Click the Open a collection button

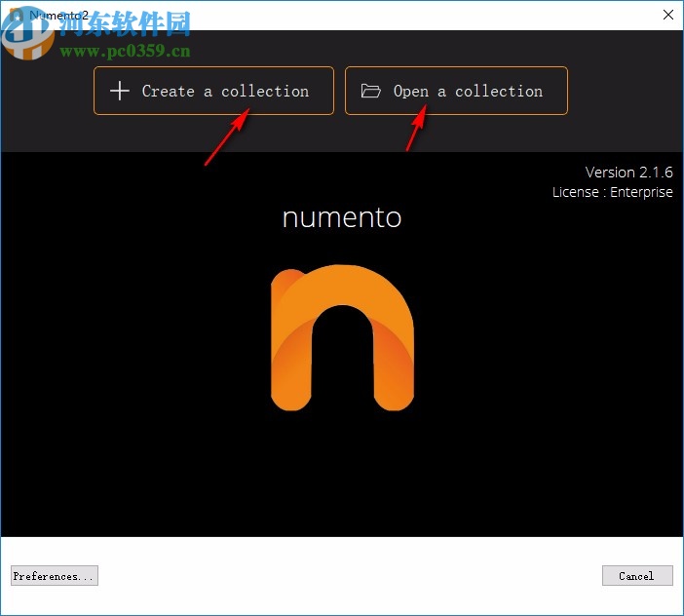click(456, 91)
